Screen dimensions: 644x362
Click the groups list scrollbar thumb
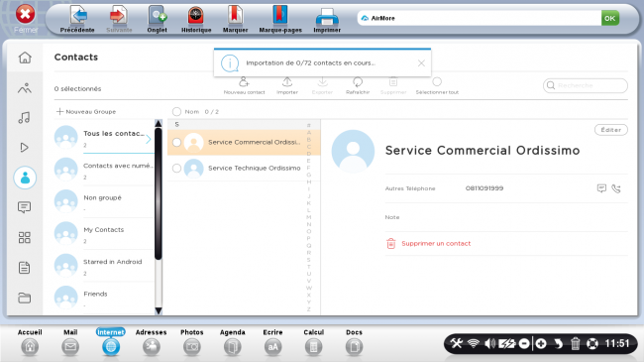(x=159, y=193)
